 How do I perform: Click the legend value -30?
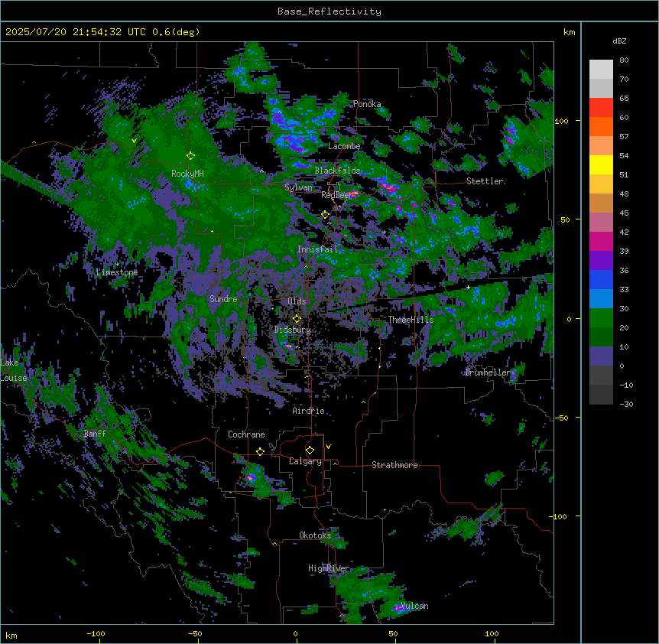(x=626, y=404)
